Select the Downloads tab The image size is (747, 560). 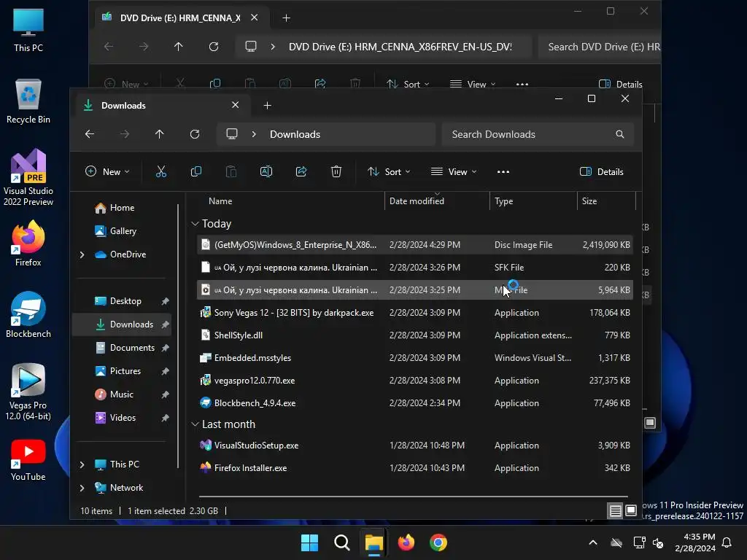[161, 106]
